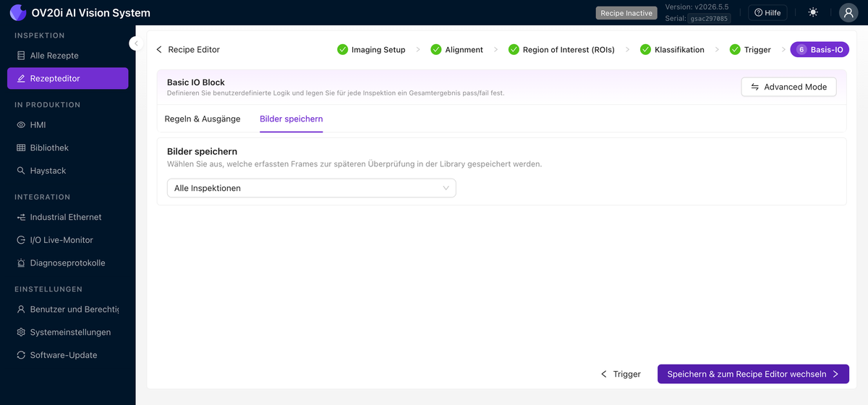Click the Recipe Inactive badge
The image size is (868, 405).
point(626,13)
